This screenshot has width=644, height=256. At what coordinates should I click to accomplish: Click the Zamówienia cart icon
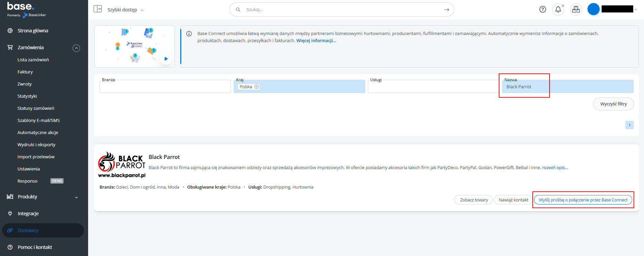click(x=10, y=47)
